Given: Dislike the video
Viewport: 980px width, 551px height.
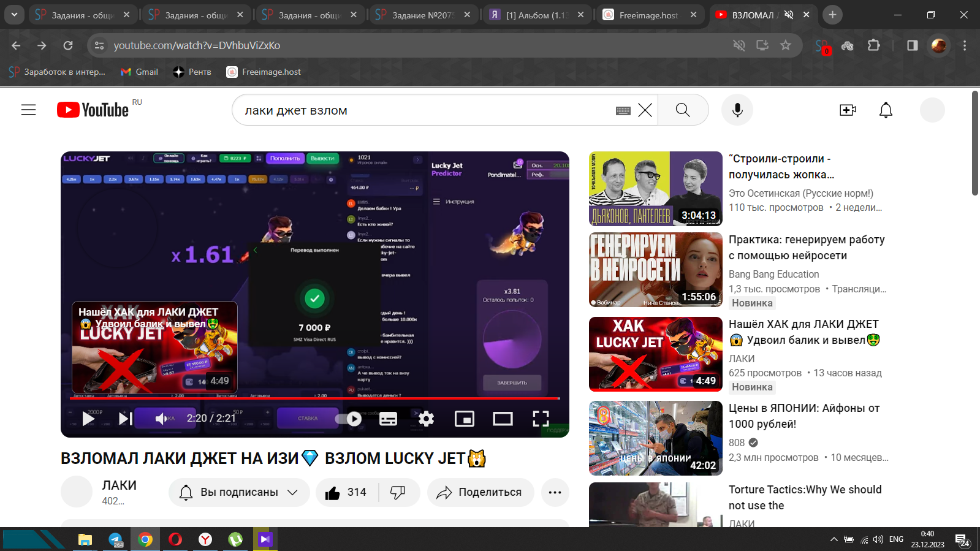Looking at the screenshot, I should point(398,492).
